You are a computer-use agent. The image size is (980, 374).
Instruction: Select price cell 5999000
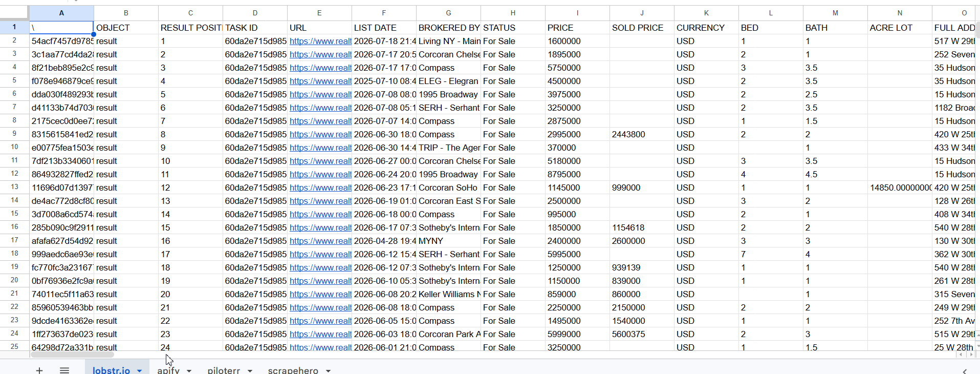click(577, 334)
